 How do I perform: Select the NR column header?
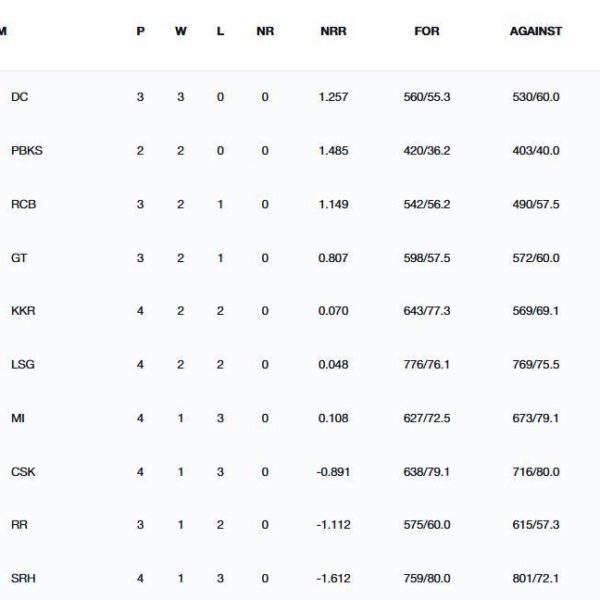pos(265,31)
